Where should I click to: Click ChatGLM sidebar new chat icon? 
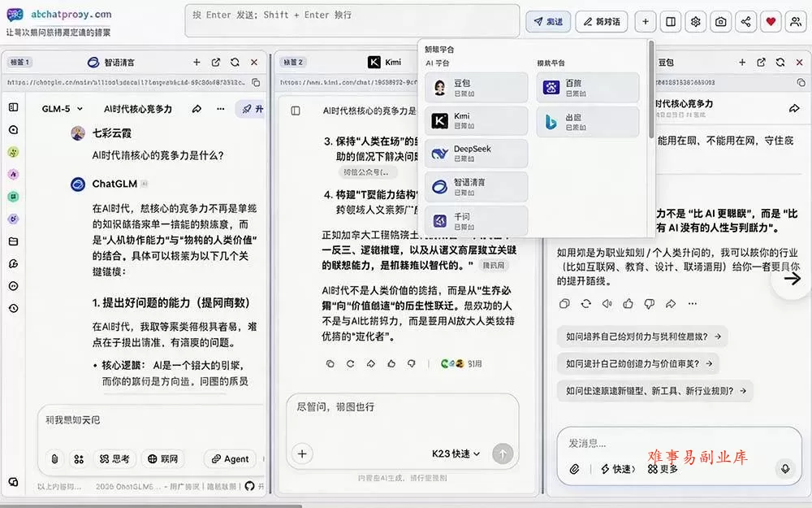tap(14, 129)
